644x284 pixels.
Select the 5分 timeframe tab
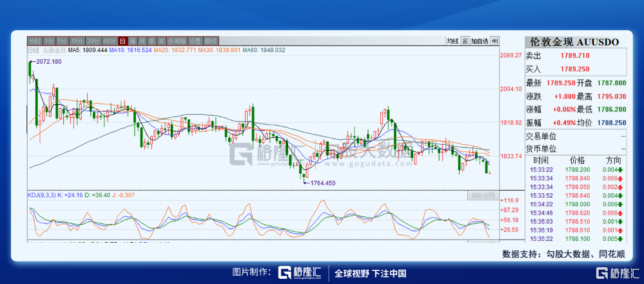click(x=63, y=41)
